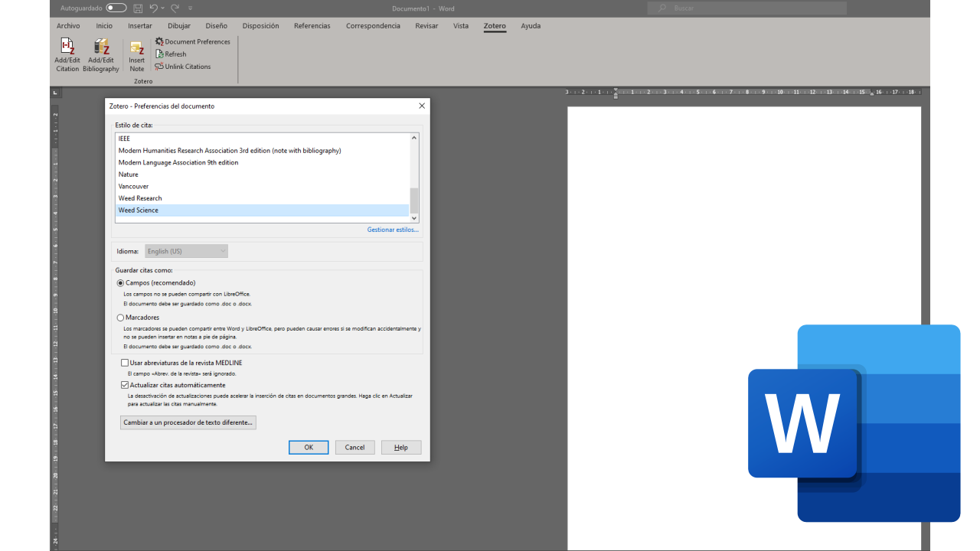Click the Insert Note icon
The height and width of the screenshot is (551, 980).
[x=137, y=48]
